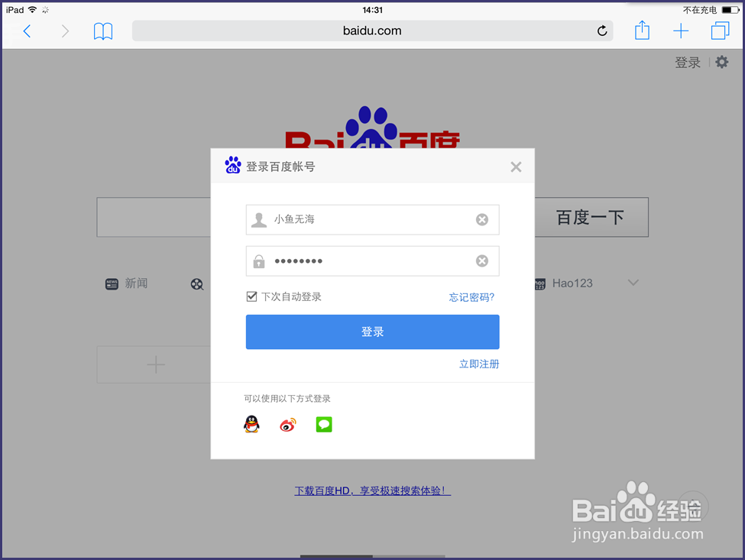
Task: Log in with the Weibo icon
Action: pyautogui.click(x=288, y=424)
